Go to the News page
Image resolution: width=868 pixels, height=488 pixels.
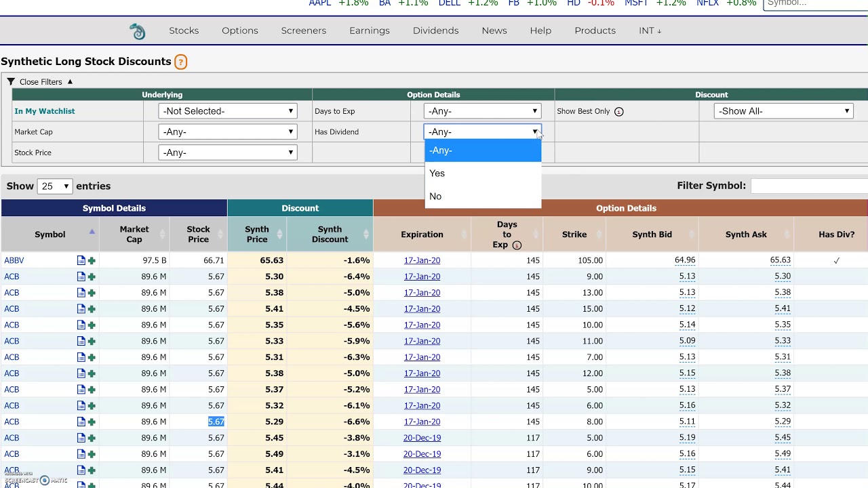494,30
